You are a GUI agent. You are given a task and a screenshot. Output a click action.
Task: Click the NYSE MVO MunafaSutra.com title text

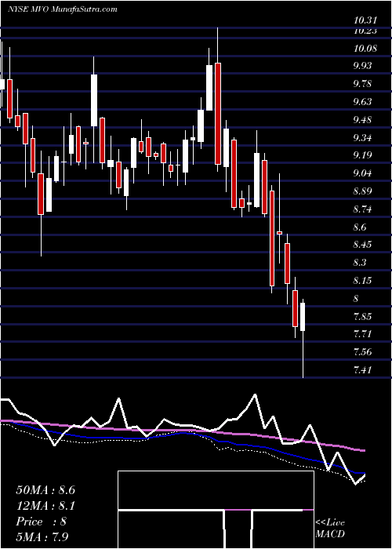[x=62, y=9]
